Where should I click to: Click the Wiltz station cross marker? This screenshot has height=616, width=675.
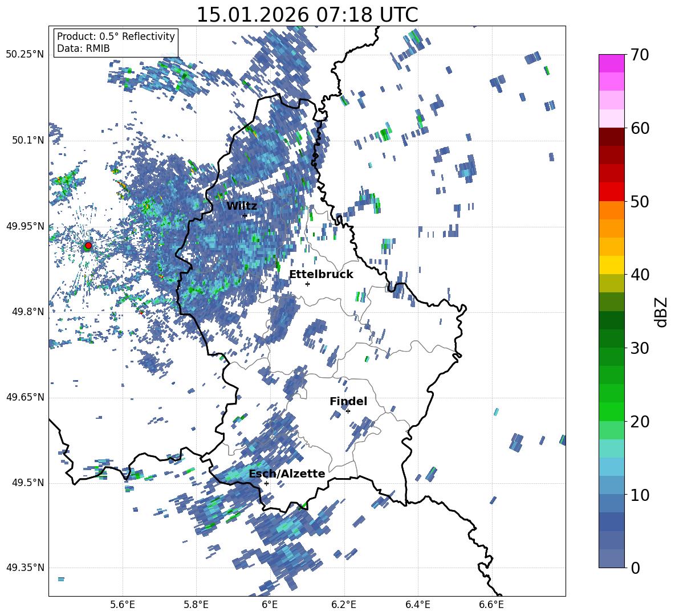click(x=245, y=216)
